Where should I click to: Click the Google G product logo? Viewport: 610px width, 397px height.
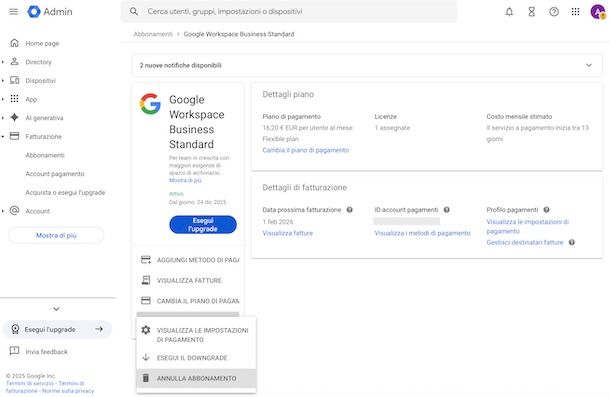coord(150,104)
